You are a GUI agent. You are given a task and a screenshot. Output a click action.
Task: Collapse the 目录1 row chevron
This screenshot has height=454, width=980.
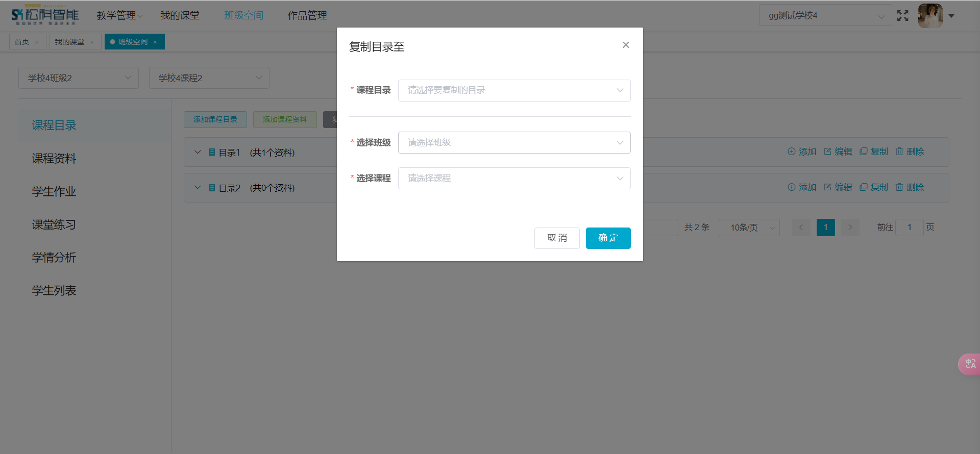[x=198, y=152]
